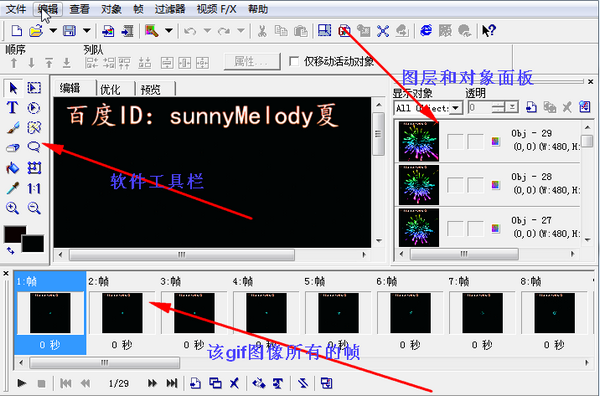Image resolution: width=600 pixels, height=396 pixels.
Task: Select the Lasso selection tool
Action: pos(34,147)
